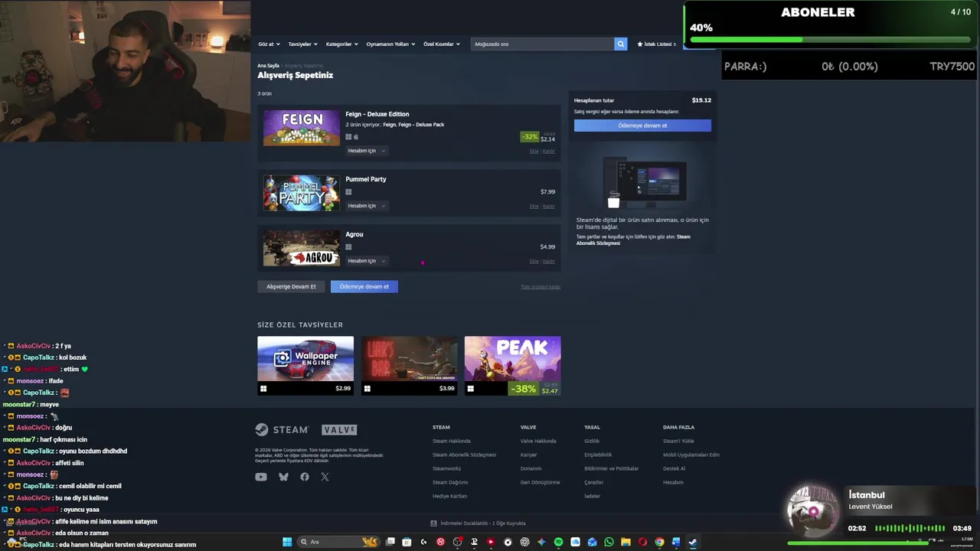This screenshot has width=980, height=551.
Task: Open Gizlilik footer link
Action: (x=592, y=441)
